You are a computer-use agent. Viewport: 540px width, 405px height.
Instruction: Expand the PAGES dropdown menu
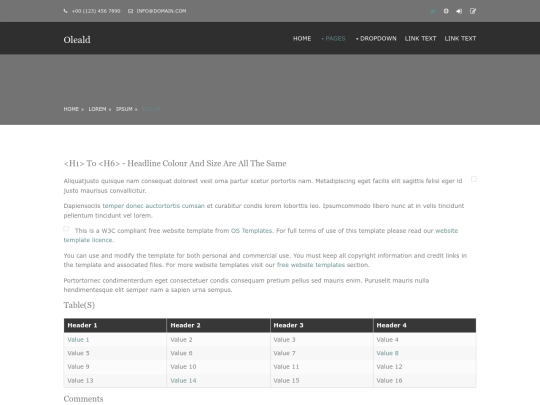pos(333,39)
